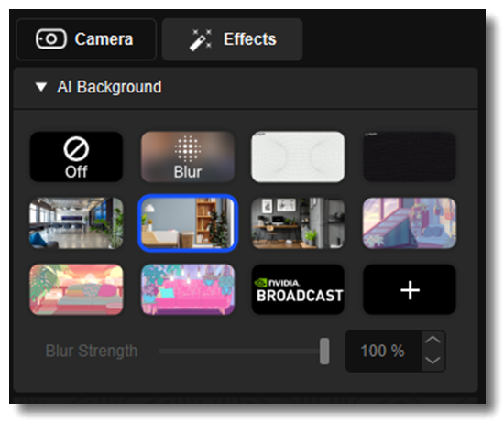Viewport: 504px width, 422px height.
Task: Decrease blur strength with down arrow
Action: [433, 361]
